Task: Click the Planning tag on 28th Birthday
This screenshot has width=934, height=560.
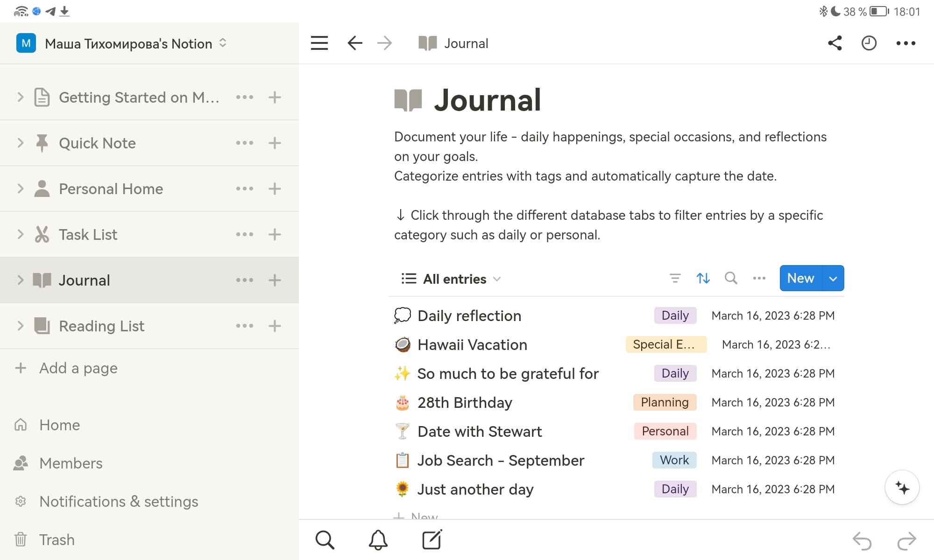Action: tap(664, 402)
